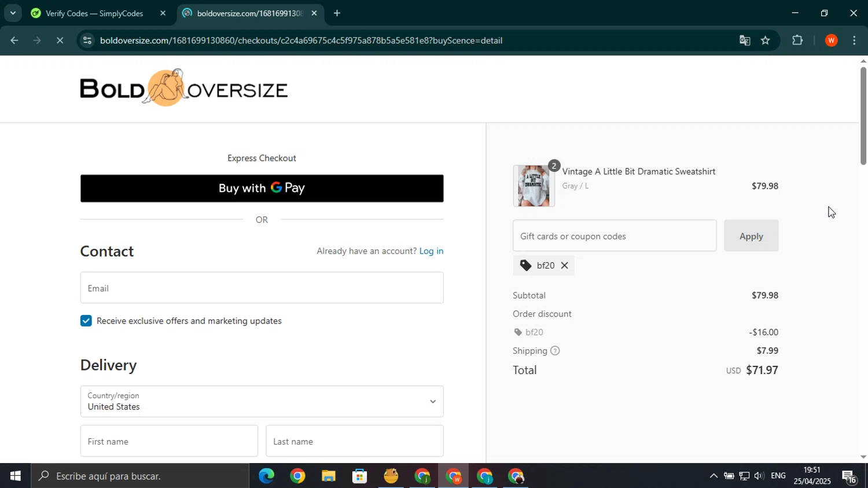Uncheck Receive exclusive offers and marketing updates
Screen dimensions: 868x488
(x=86, y=321)
